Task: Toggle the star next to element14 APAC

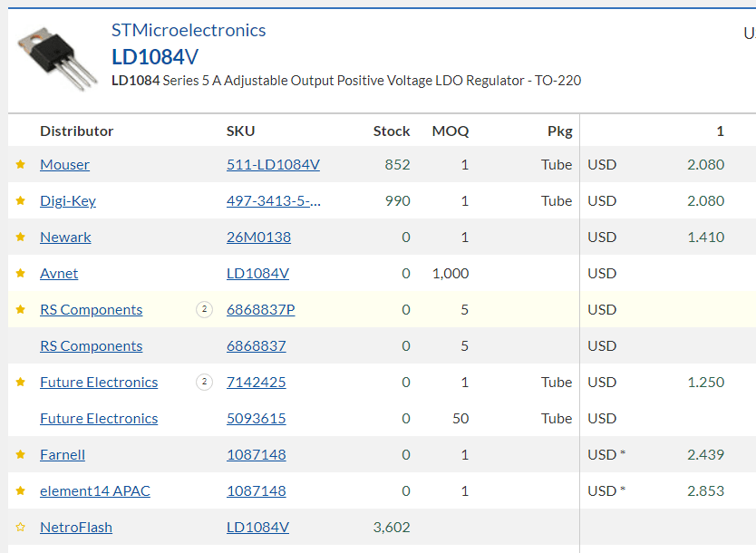Action: (20, 490)
